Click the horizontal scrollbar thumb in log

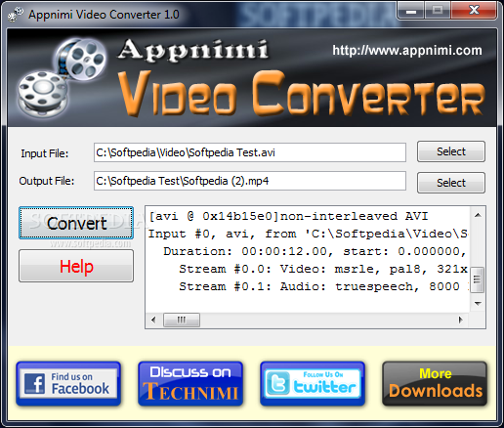coord(182,320)
